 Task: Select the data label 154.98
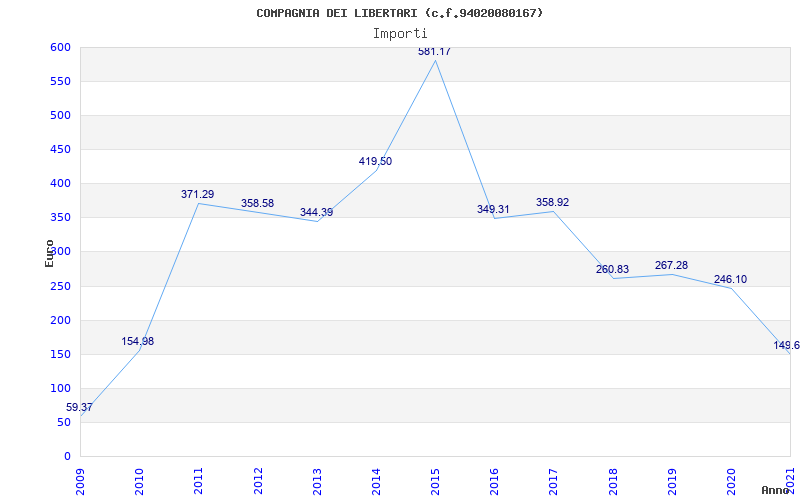(x=137, y=341)
